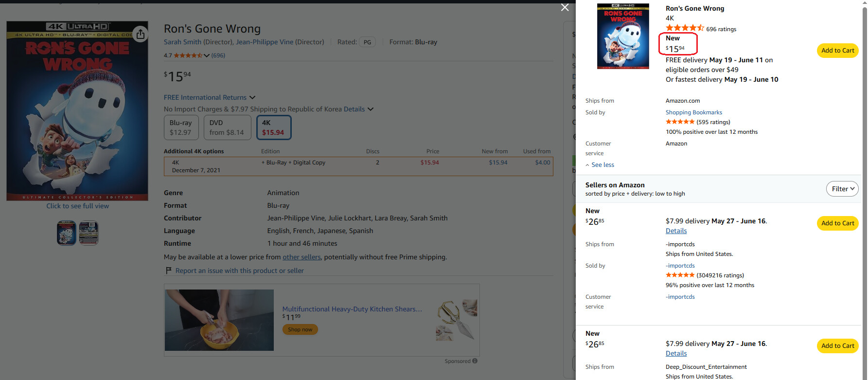Expand shipping Details for Republic of Korea
The image size is (868, 380).
[x=359, y=109]
